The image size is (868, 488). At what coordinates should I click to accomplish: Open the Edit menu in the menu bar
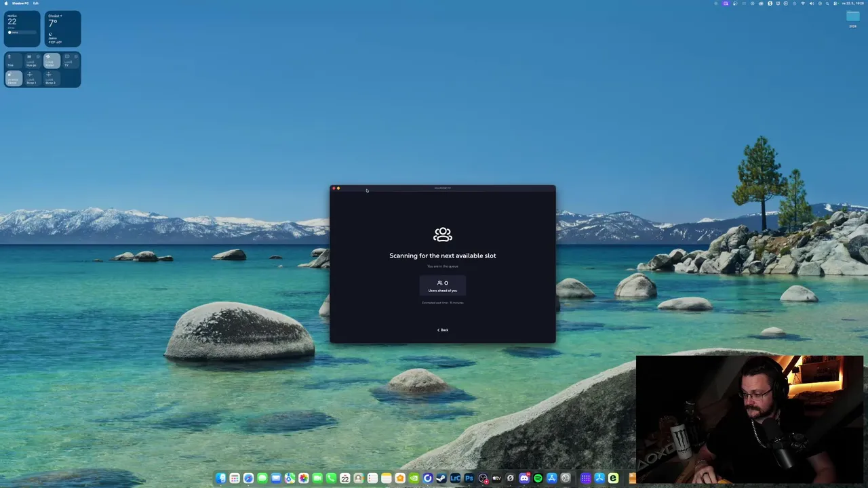pyautogui.click(x=36, y=3)
